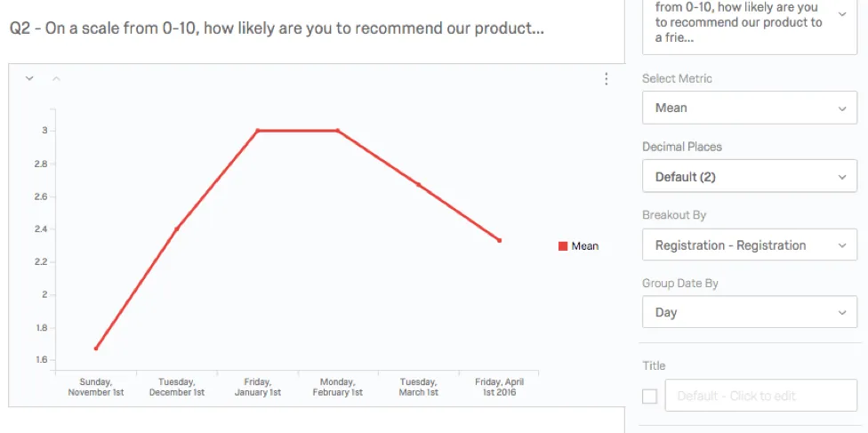Viewport: 868px width, 433px height.
Task: Click the data point at Monday, February 1st
Action: pyautogui.click(x=338, y=131)
